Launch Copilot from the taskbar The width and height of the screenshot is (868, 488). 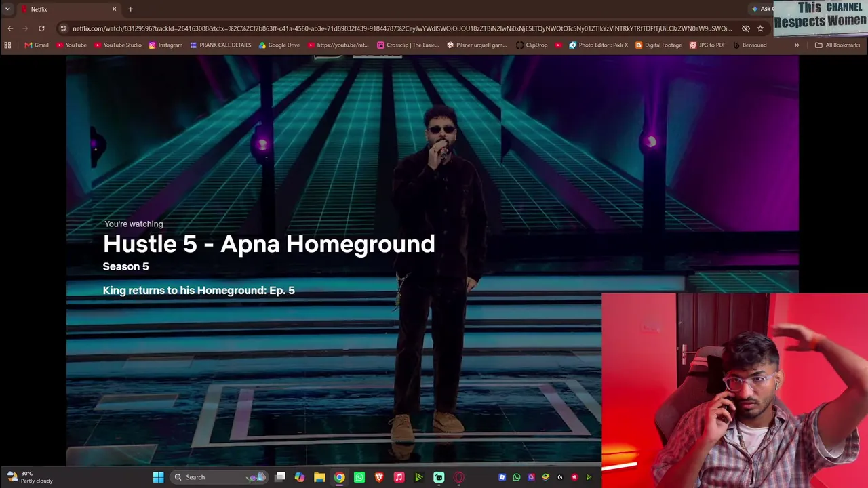point(300,477)
